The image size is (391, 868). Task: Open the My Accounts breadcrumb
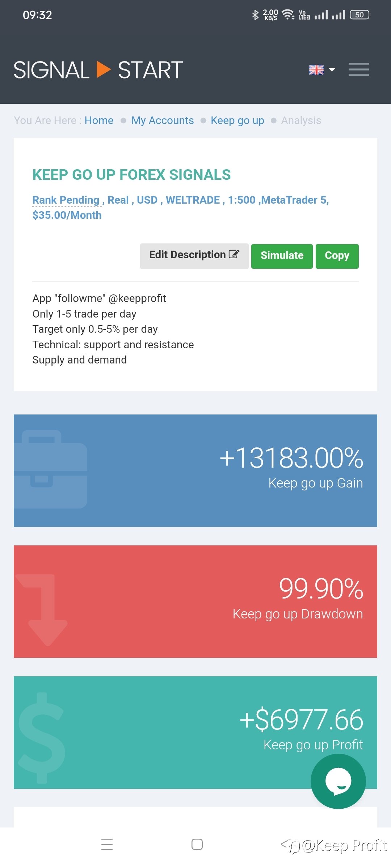click(x=162, y=120)
